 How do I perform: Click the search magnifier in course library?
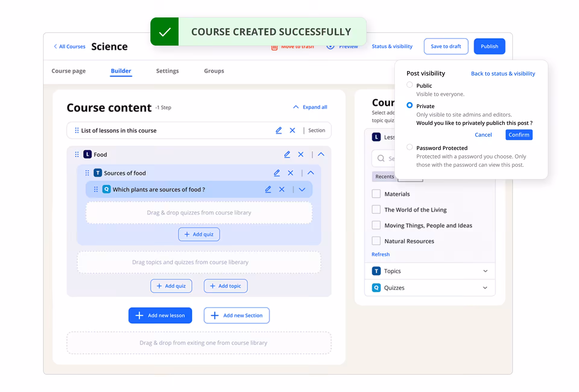pos(381,158)
